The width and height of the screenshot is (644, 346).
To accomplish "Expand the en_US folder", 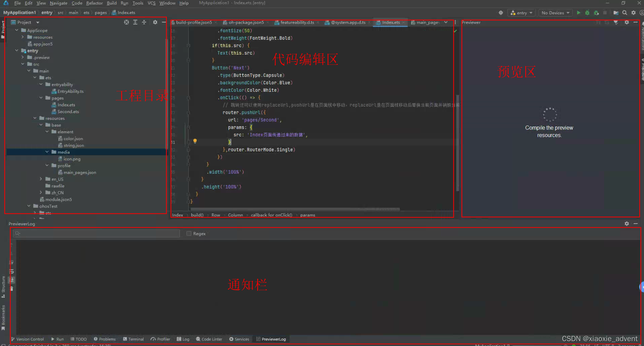I will pos(41,179).
